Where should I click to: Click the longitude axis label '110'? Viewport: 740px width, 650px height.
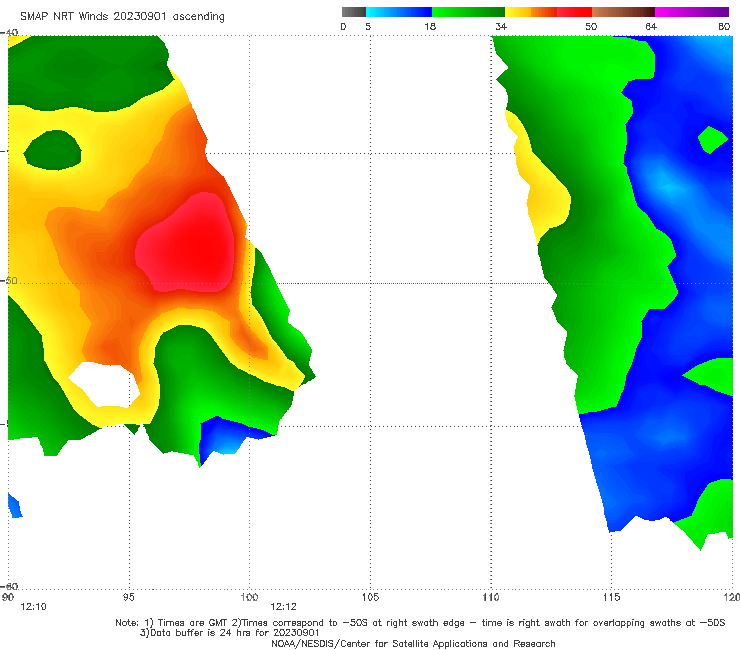tap(491, 597)
